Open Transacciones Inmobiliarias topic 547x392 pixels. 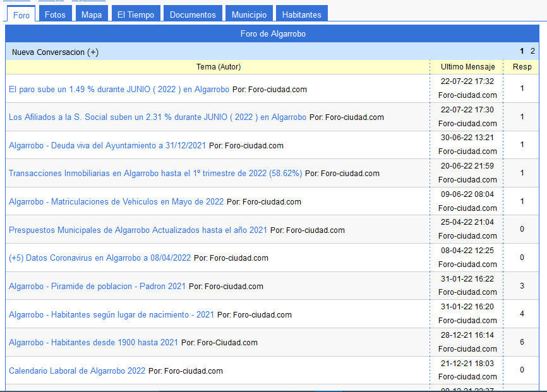point(155,174)
